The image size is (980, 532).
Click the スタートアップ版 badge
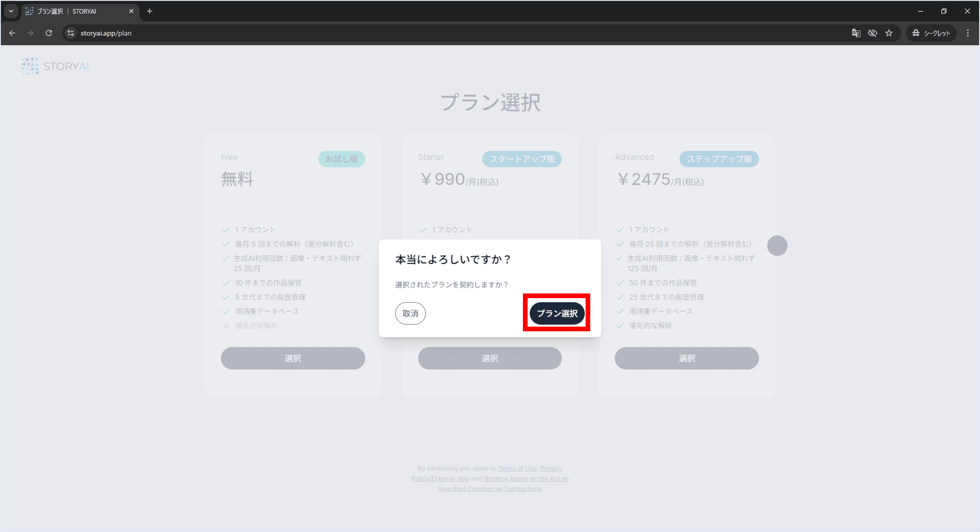tap(522, 159)
